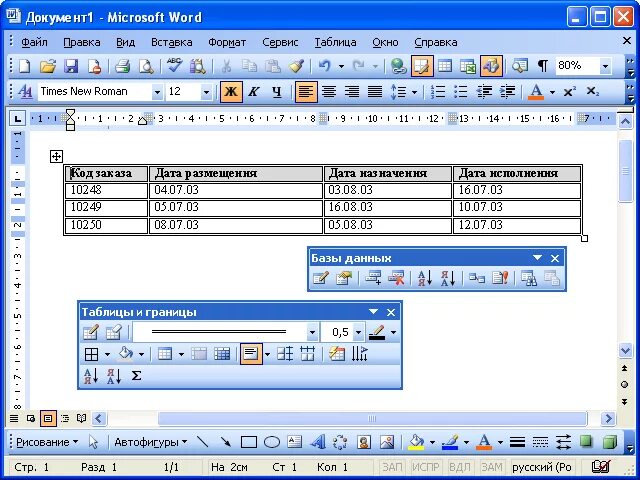Save the document with floppy icon

click(x=71, y=66)
